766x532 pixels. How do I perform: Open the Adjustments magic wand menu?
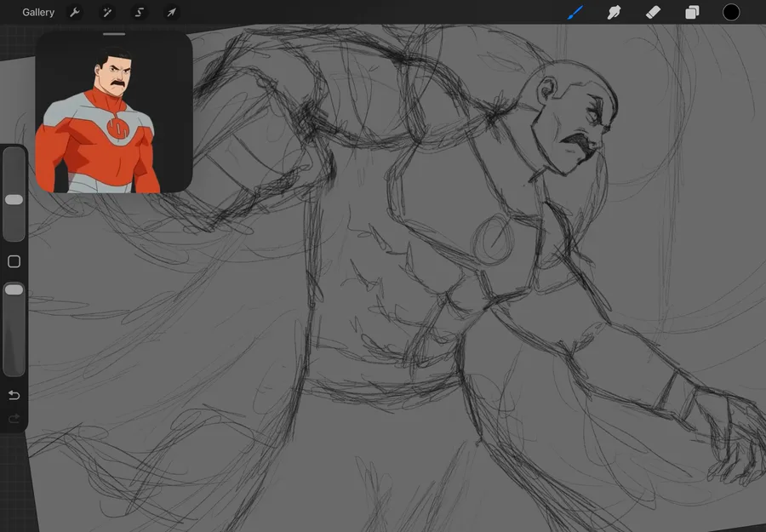click(107, 12)
